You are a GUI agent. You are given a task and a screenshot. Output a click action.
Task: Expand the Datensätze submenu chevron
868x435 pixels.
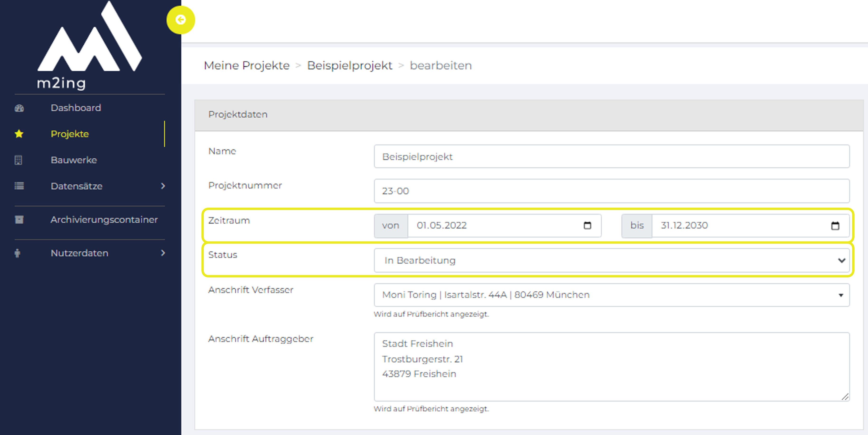[x=163, y=186]
